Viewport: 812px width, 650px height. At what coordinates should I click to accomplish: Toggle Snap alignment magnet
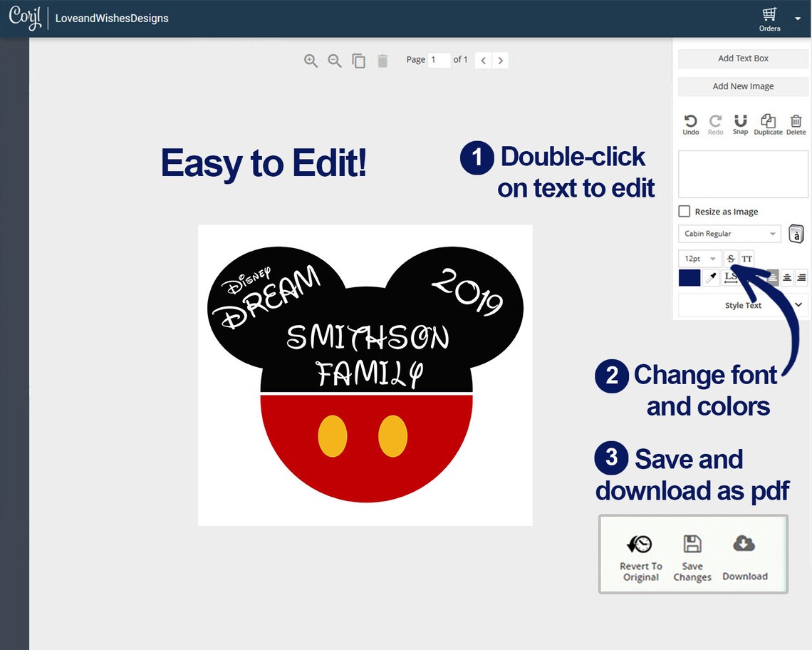[741, 125]
